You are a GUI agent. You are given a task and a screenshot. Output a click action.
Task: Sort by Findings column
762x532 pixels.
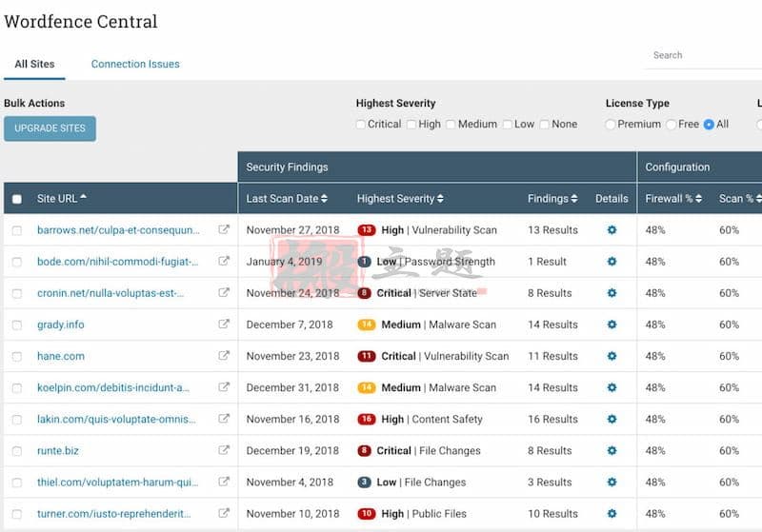[x=552, y=199]
